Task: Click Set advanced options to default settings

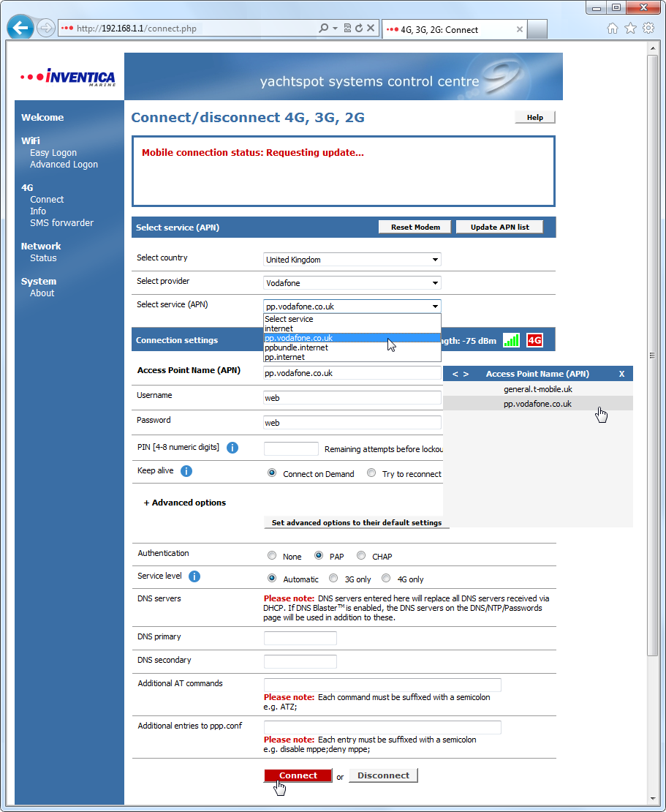Action: 357,522
